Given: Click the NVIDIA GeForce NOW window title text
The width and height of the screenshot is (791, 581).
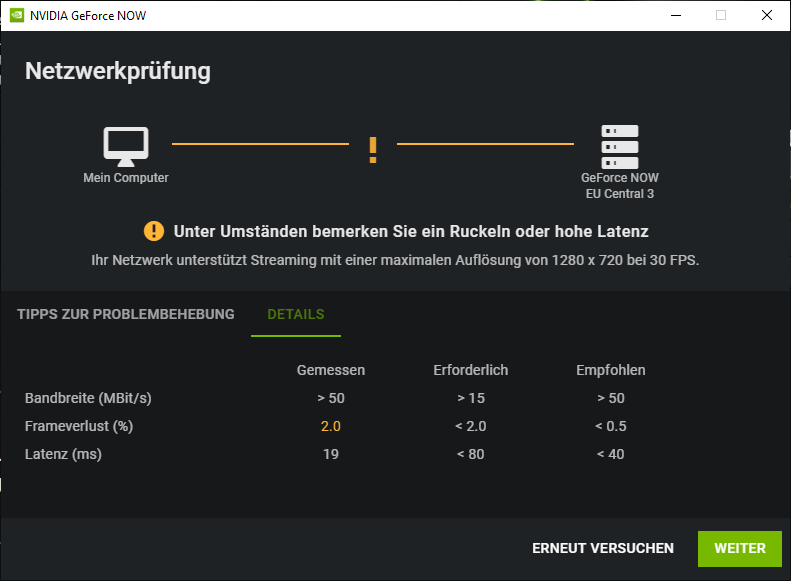Looking at the screenshot, I should point(88,16).
